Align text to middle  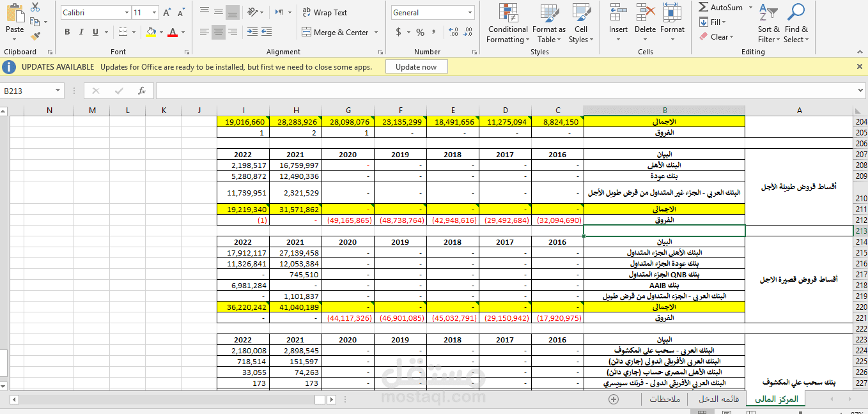pos(219,11)
